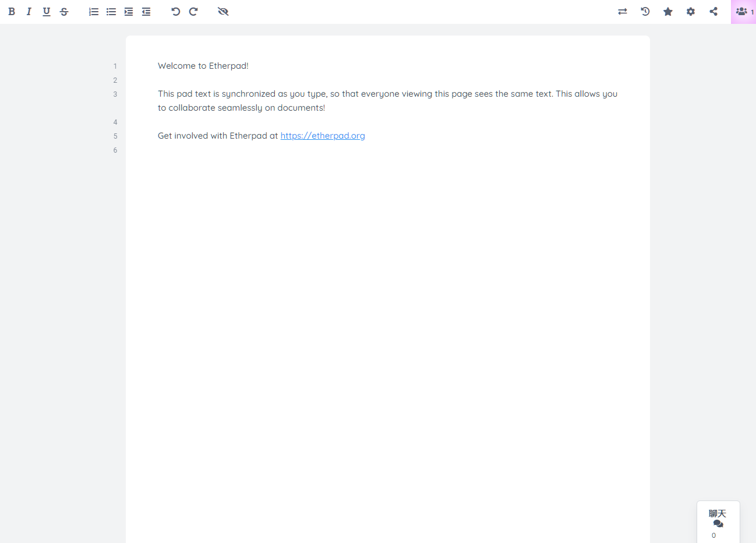Screen dimensions: 756x543
Task: Follow the https://etherpad.org link
Action: point(323,136)
